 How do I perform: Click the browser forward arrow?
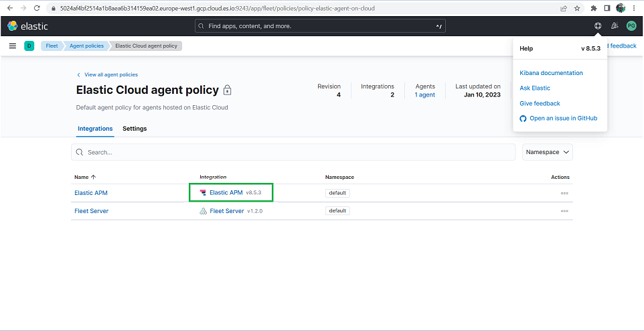tap(23, 8)
